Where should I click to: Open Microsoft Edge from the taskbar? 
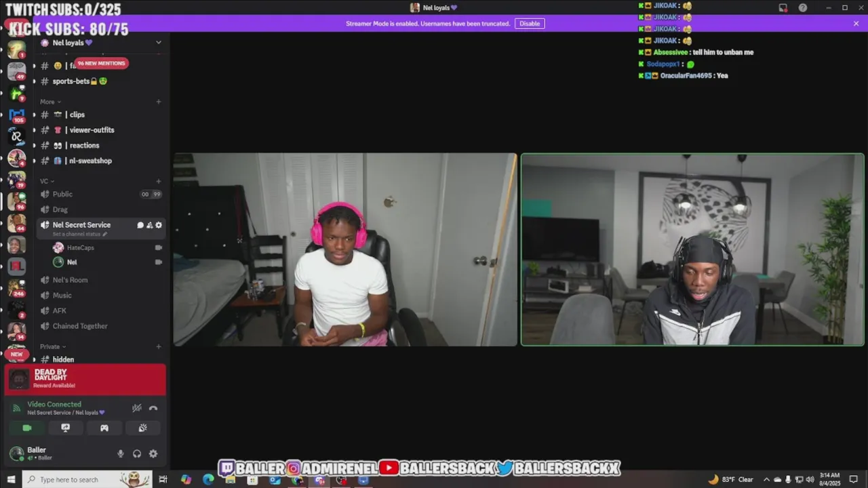click(208, 479)
